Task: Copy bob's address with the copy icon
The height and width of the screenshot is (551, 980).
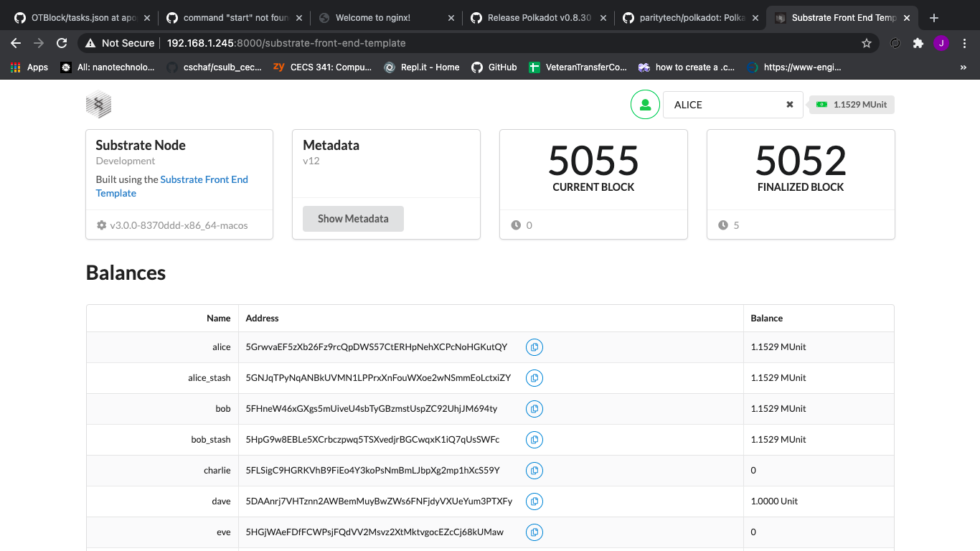Action: click(x=534, y=409)
